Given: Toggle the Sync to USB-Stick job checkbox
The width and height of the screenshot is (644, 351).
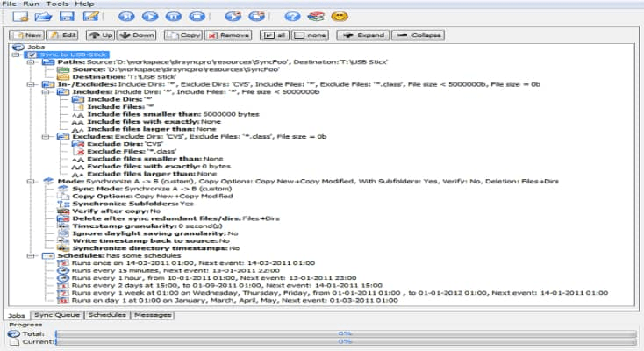Looking at the screenshot, I should pyautogui.click(x=32, y=54).
